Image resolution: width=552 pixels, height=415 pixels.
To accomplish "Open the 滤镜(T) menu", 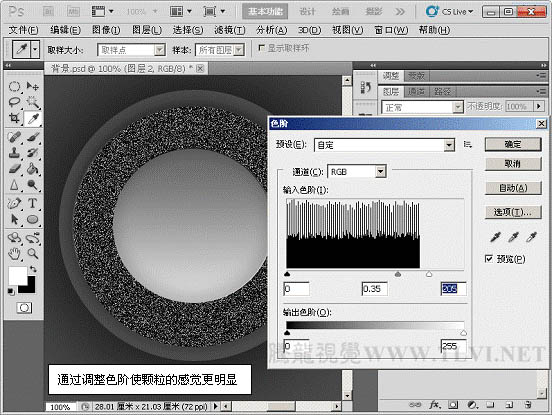I will click(x=230, y=30).
